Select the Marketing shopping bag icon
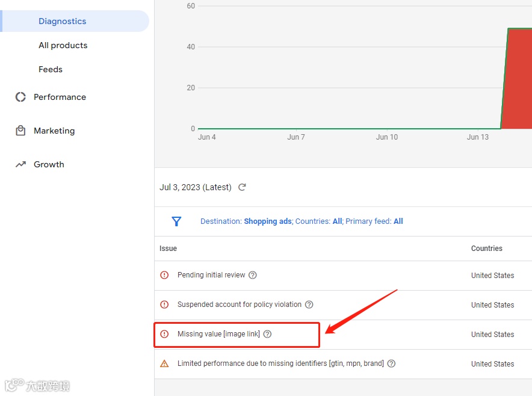532x396 pixels. coord(20,131)
